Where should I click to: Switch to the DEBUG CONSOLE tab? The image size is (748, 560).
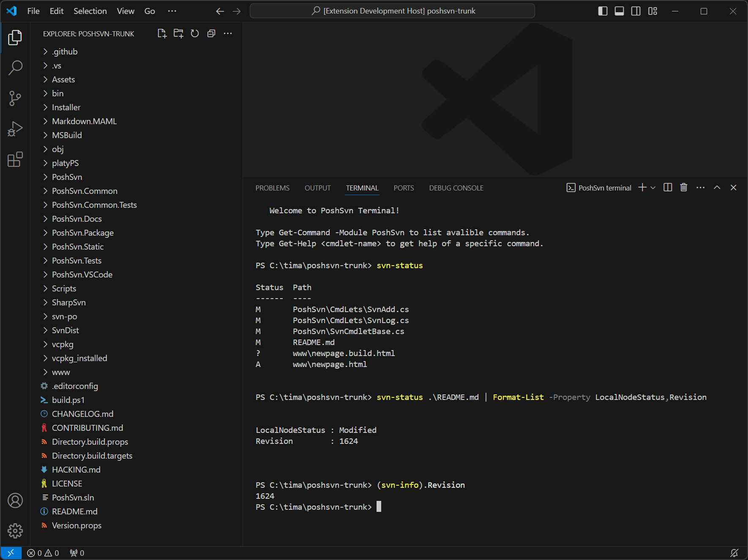pos(456,188)
